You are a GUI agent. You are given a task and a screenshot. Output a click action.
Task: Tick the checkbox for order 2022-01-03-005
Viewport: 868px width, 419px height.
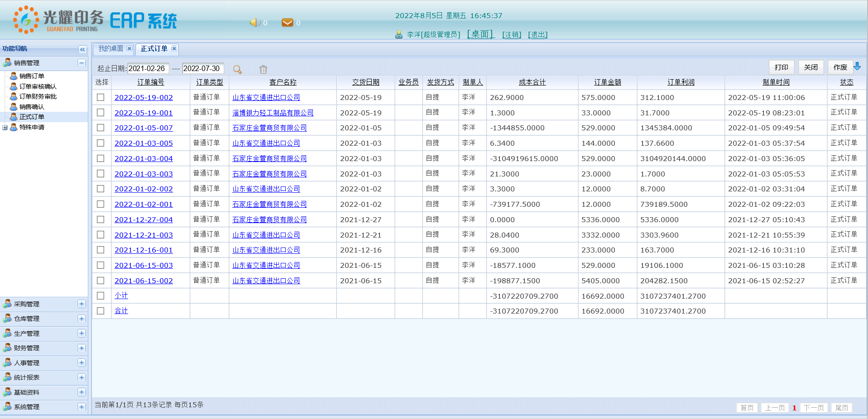[101, 143]
